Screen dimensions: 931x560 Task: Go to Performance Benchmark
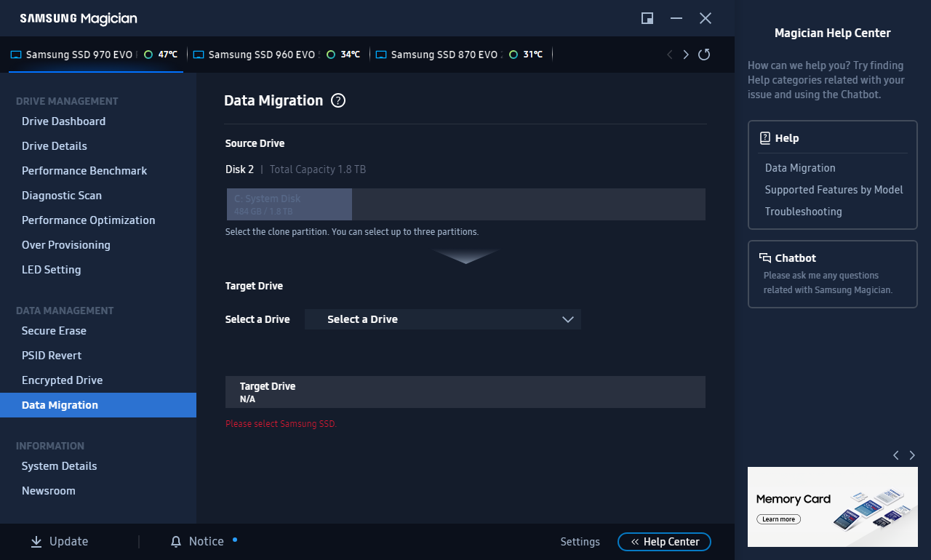tap(84, 171)
